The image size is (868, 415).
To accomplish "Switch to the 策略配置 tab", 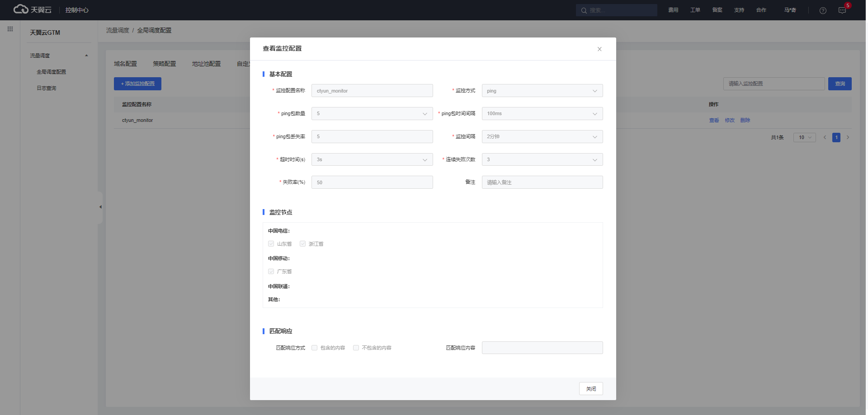I will click(165, 64).
